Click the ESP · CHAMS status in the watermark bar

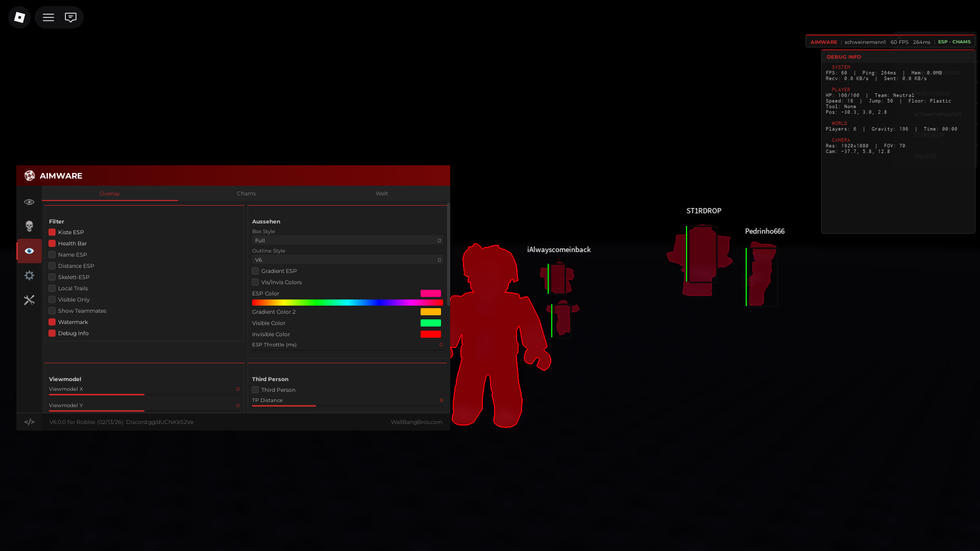954,42
